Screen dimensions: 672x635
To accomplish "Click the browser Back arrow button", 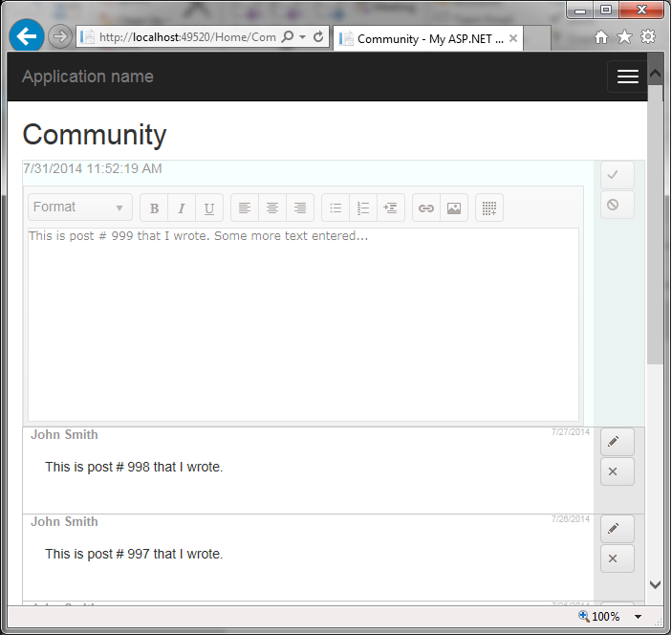I will (x=27, y=36).
